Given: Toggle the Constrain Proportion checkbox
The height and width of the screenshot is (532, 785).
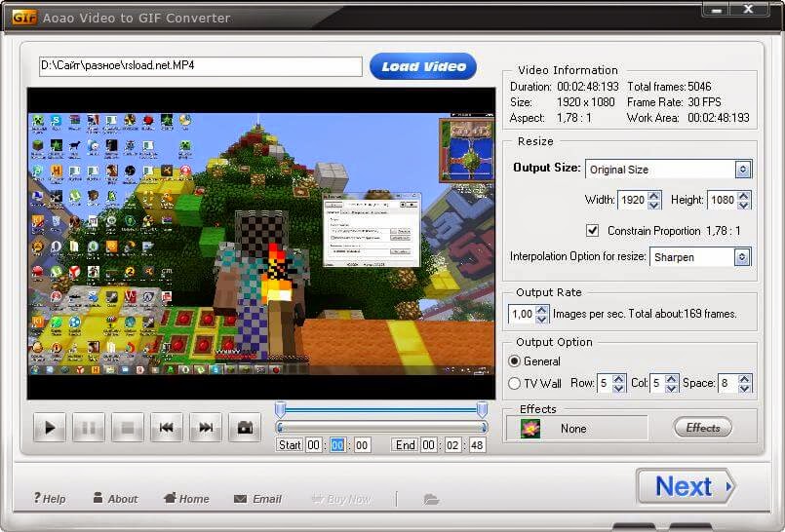Looking at the screenshot, I should [592, 231].
